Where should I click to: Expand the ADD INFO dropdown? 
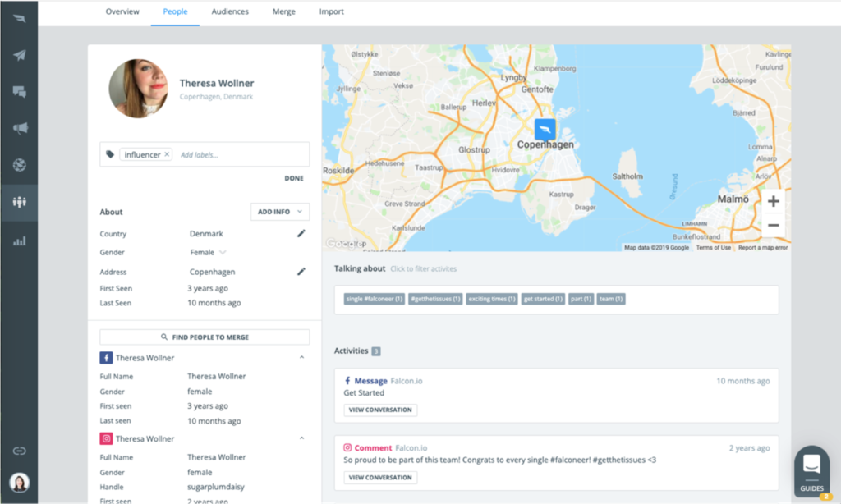click(x=279, y=211)
